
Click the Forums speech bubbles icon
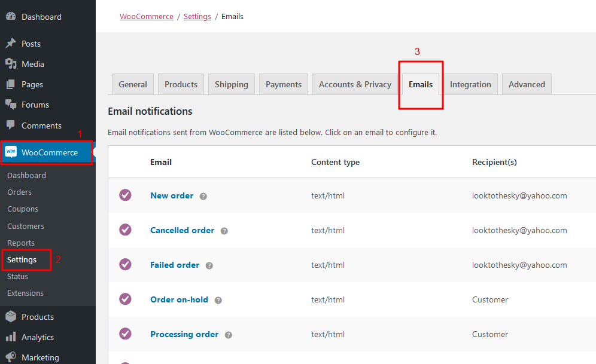tap(11, 105)
